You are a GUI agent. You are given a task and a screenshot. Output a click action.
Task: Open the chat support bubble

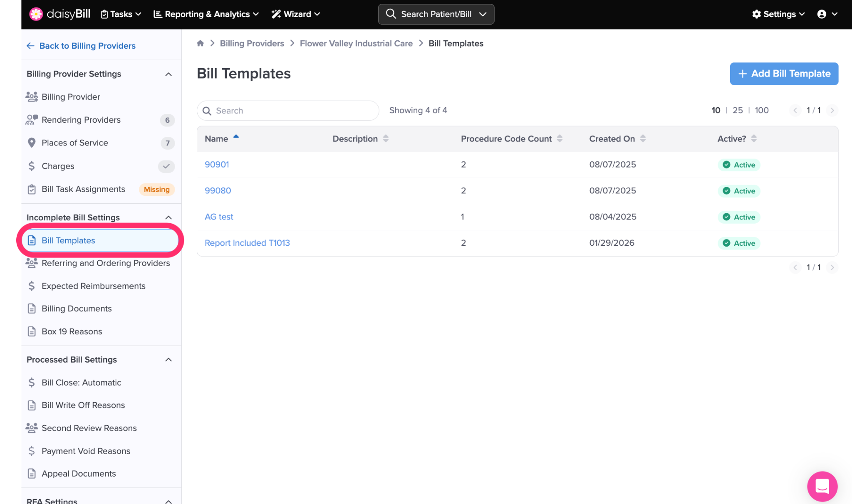coord(822,486)
